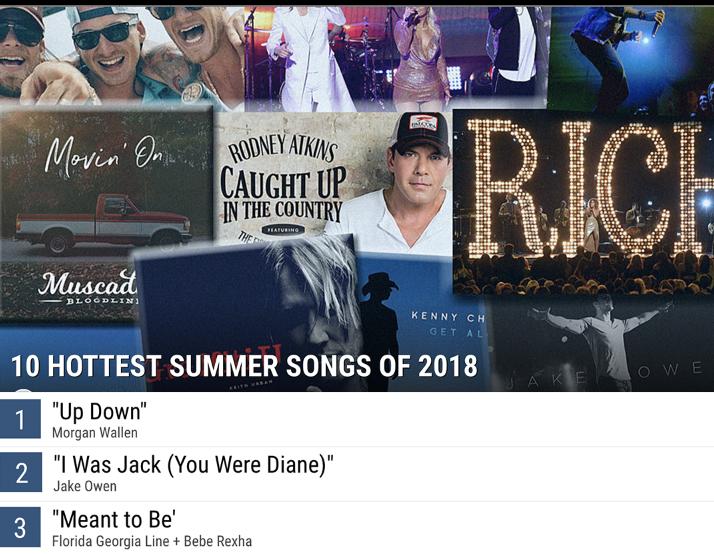Click the 10 Hottest Summer Songs heading
The image size is (714, 554).
click(x=244, y=367)
